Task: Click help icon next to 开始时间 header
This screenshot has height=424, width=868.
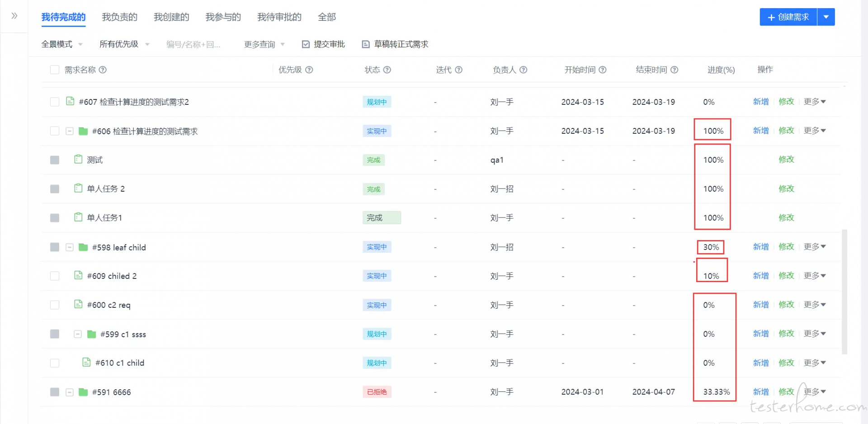Action: [x=602, y=70]
